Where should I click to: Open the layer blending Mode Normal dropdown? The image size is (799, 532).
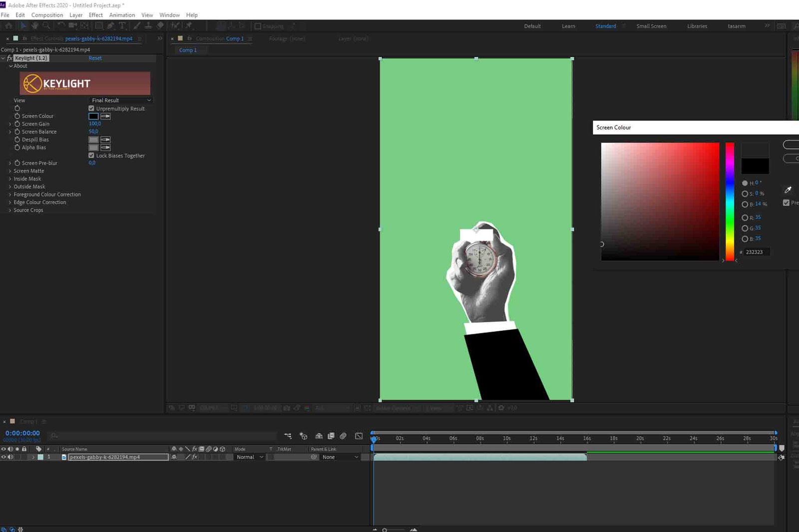[x=250, y=457]
